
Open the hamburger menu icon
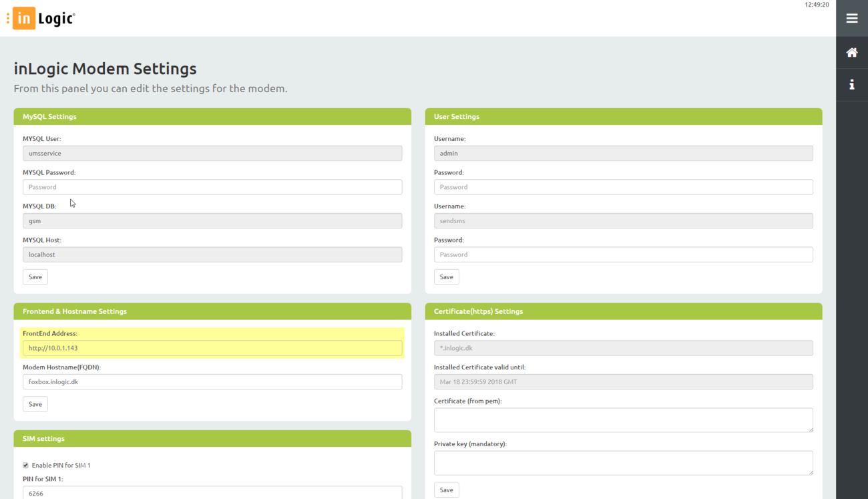(851, 19)
